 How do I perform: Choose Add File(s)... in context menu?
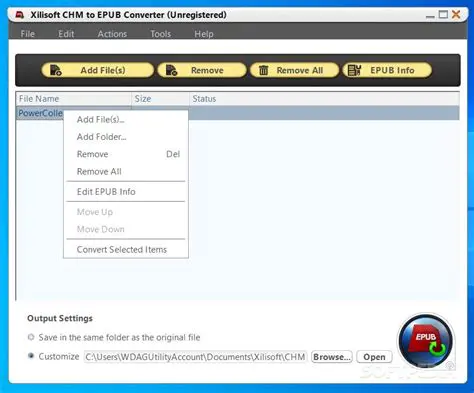click(126, 120)
